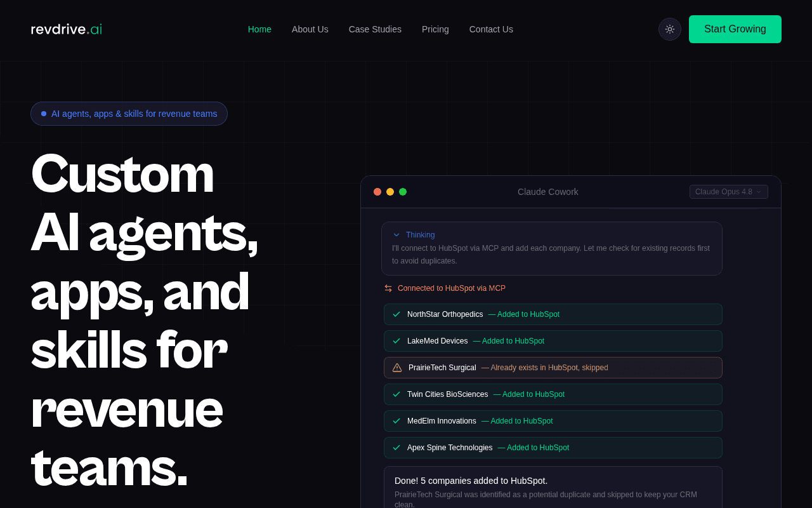Open the Home nav link

pyautogui.click(x=259, y=29)
